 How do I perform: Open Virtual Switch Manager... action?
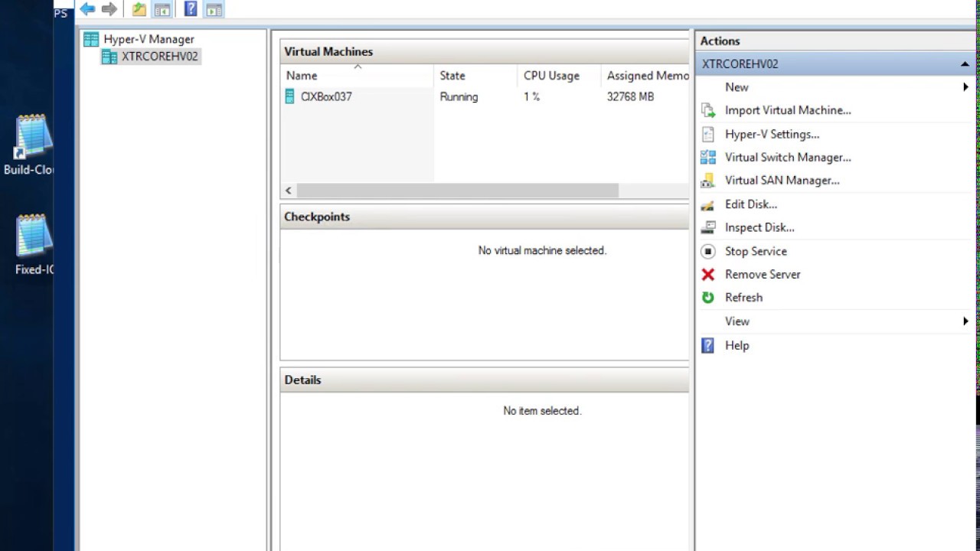pyautogui.click(x=788, y=157)
